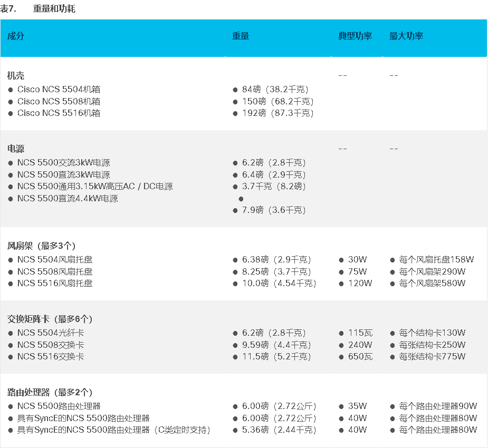Click the typical power 240W

click(x=360, y=345)
